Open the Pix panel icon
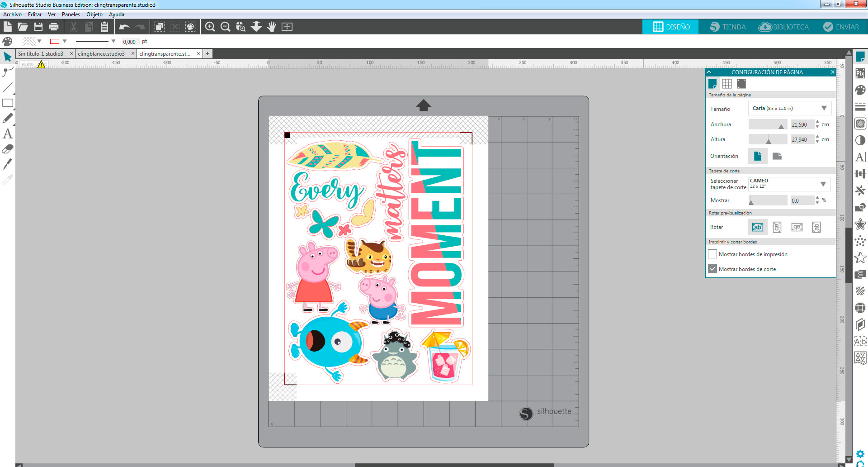The image size is (868, 467). [860, 73]
